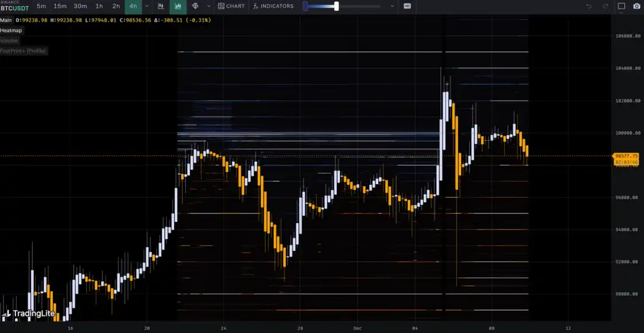Redo the last chart action
Image resolution: width=644 pixels, height=333 pixels.
pos(605,6)
